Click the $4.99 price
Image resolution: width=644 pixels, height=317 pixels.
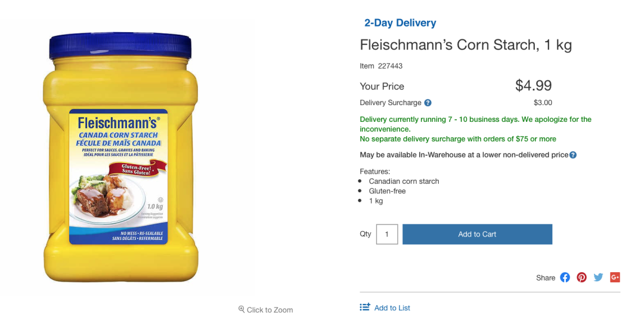coord(533,85)
